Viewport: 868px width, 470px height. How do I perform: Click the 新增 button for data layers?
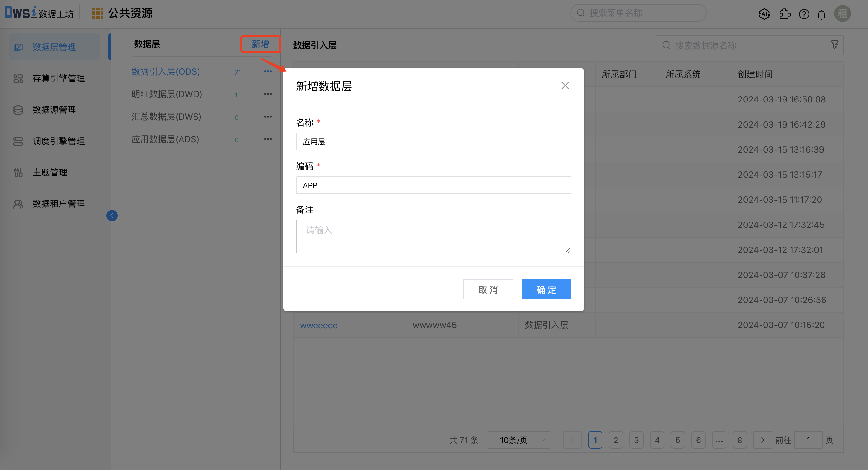click(260, 44)
